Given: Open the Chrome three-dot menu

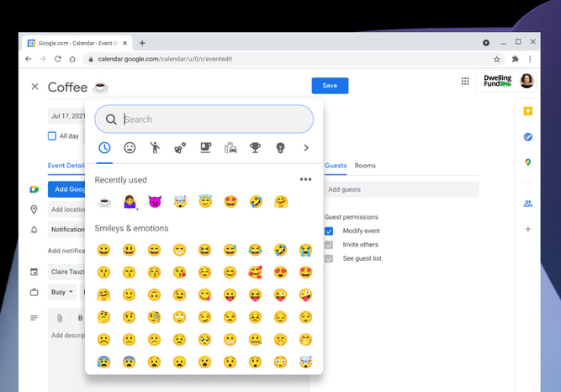Looking at the screenshot, I should click(530, 59).
